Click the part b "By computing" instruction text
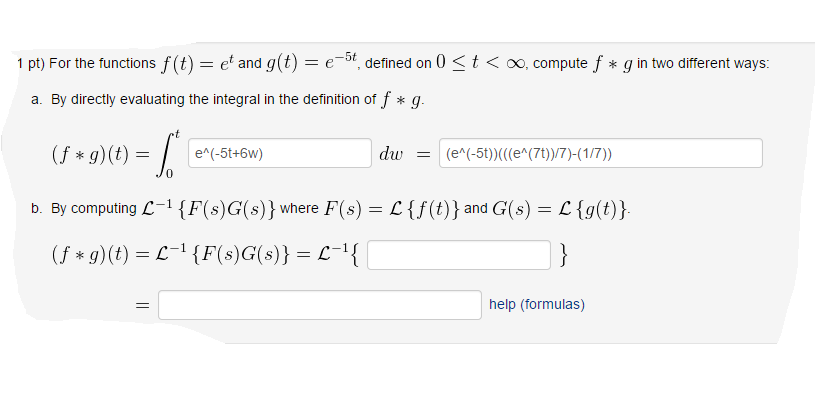Image resolution: width=815 pixels, height=419 pixels. (x=95, y=209)
